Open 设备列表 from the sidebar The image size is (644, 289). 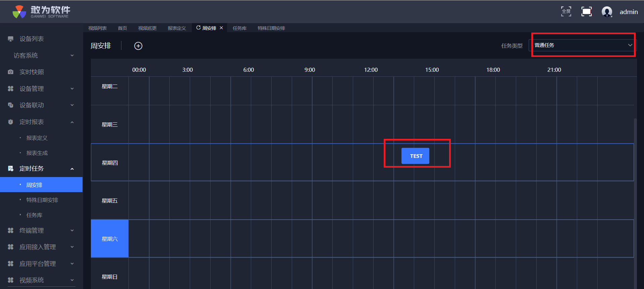point(32,39)
